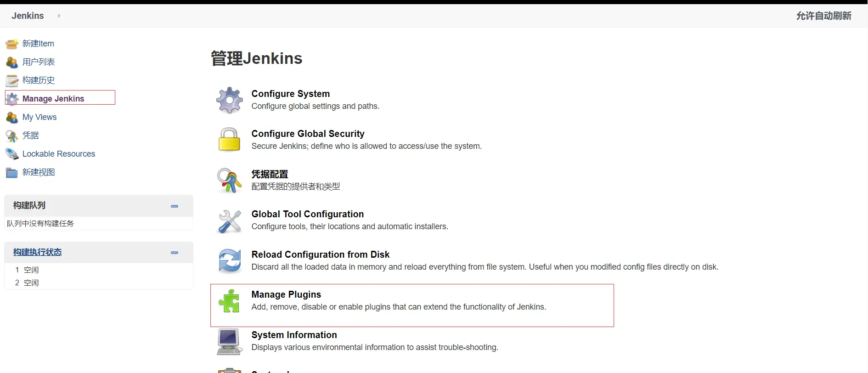The width and height of the screenshot is (868, 373).
Task: Click the 构建队列 panel title
Action: [x=29, y=205]
